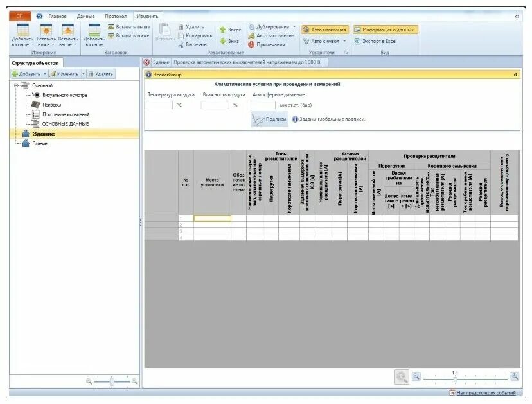Click Вставить выше in Заголовок group
The height and width of the screenshot is (404, 532).
[129, 26]
